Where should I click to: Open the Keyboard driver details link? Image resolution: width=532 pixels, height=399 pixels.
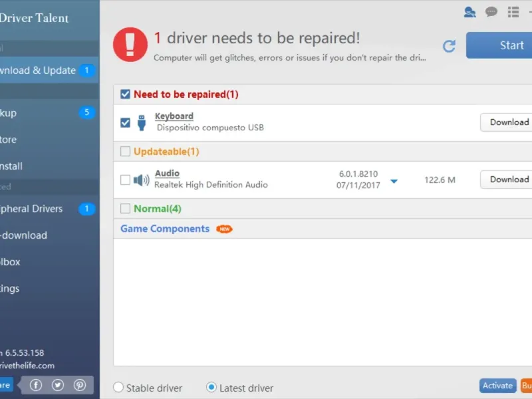pos(174,116)
